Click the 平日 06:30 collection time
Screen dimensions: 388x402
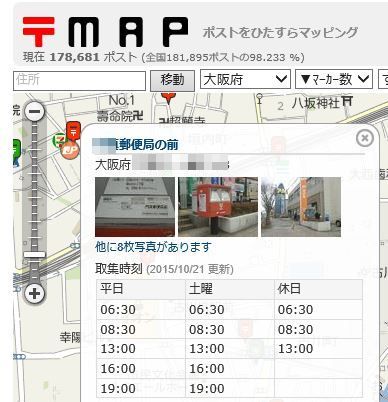(118, 309)
